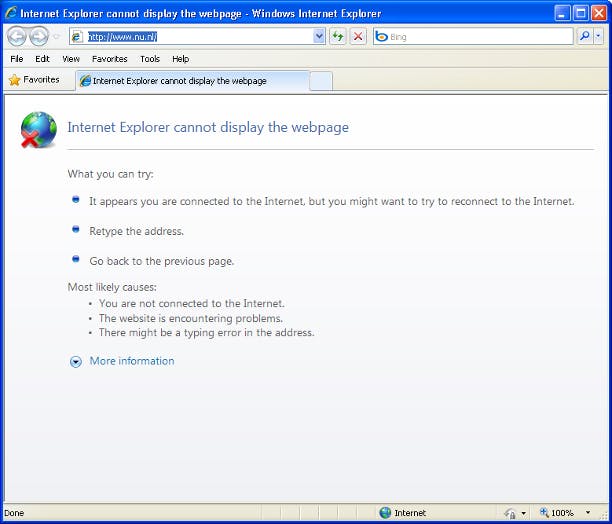Click the 'What you can try:' text
The height and width of the screenshot is (524, 612).
point(110,174)
